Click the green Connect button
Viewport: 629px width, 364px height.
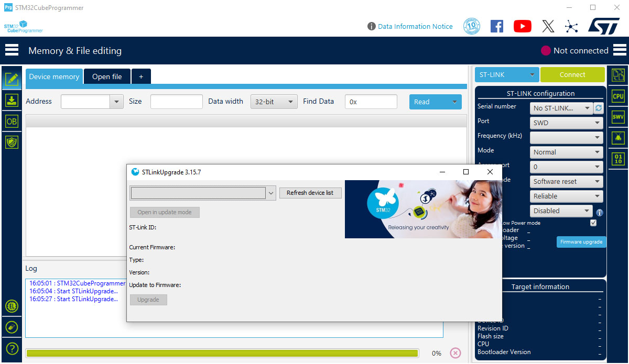coord(572,74)
